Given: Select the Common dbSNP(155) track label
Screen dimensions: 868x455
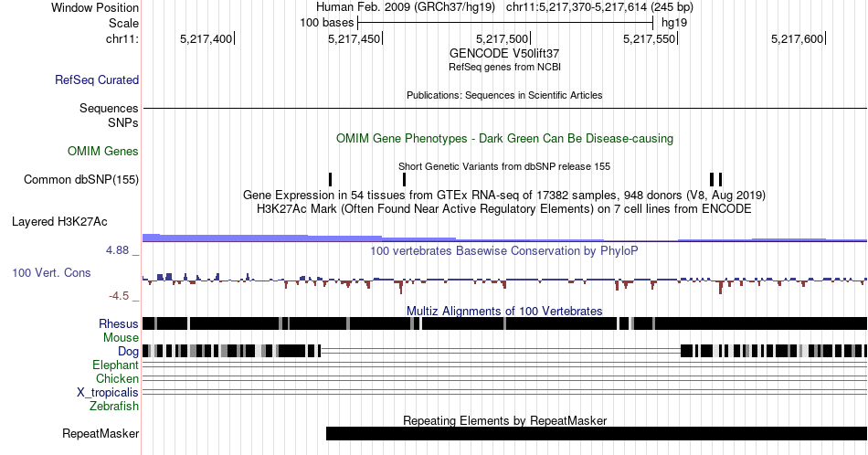Looking at the screenshot, I should point(80,179).
